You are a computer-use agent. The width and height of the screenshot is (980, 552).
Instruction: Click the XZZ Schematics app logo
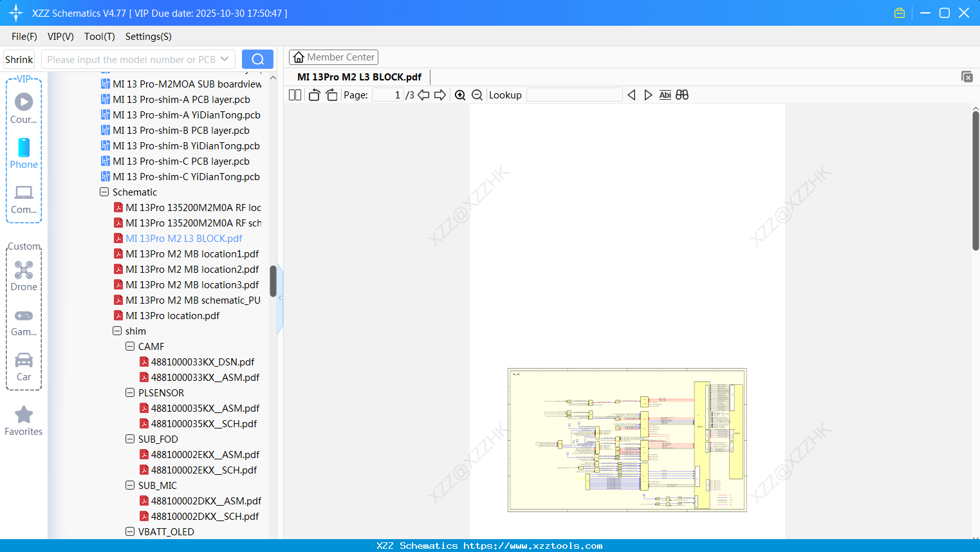click(16, 13)
